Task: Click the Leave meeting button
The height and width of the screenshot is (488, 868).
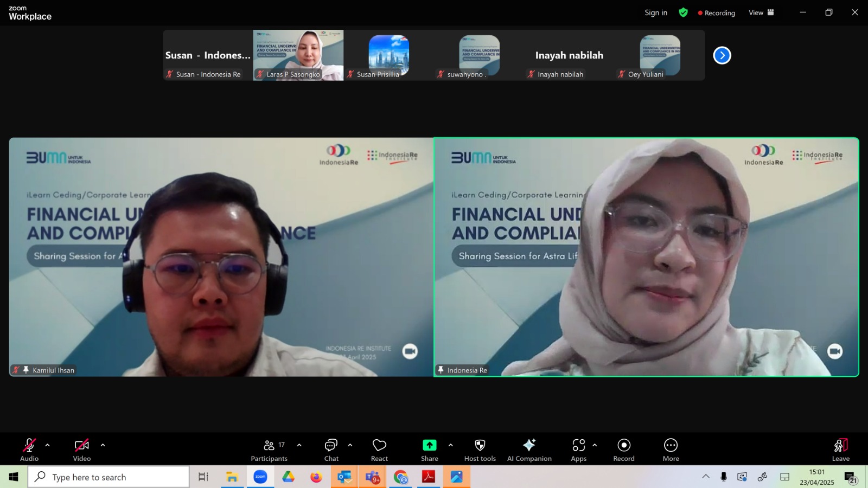Action: tap(841, 450)
